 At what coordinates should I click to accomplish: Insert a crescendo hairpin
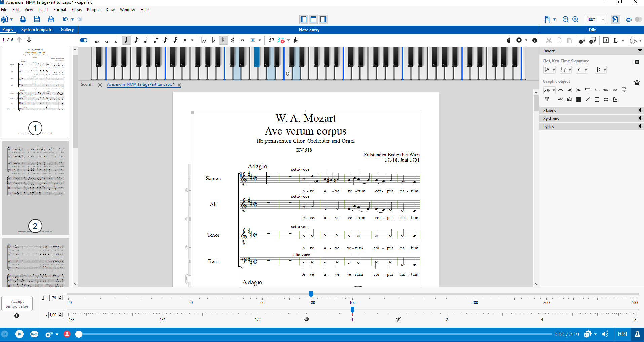point(570,90)
